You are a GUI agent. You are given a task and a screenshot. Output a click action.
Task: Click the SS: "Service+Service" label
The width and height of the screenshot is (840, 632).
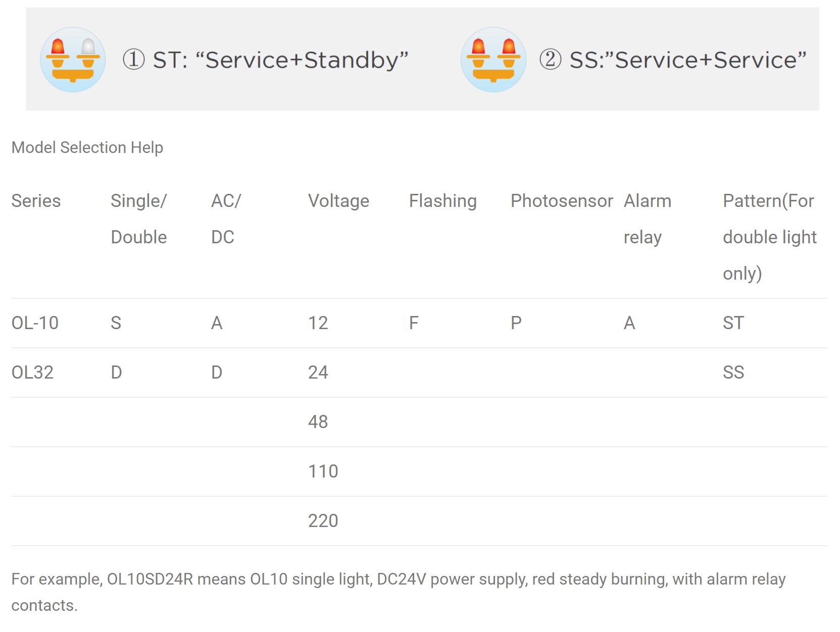tap(673, 60)
